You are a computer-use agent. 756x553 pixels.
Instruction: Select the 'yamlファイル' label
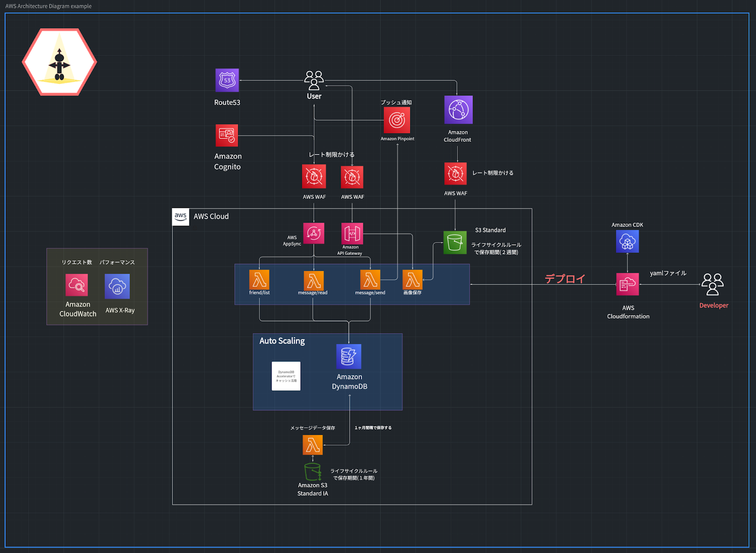tap(668, 273)
